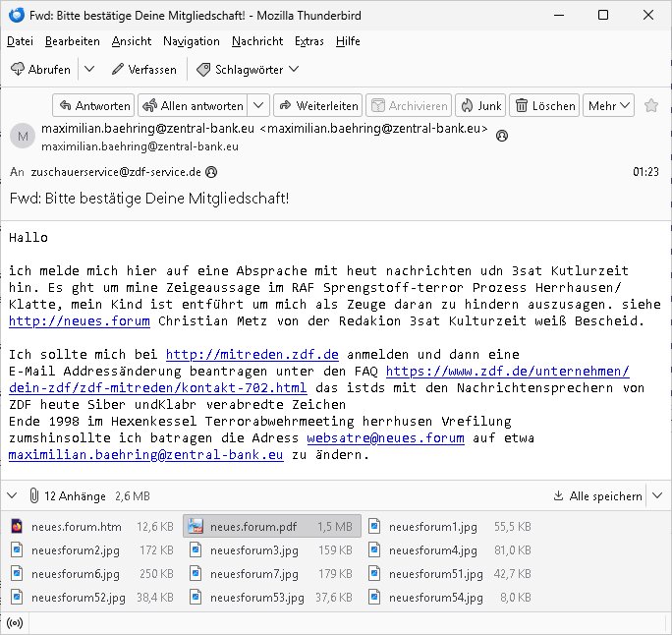The height and width of the screenshot is (635, 672).
Task: Click the 12 Anhänge label
Action: (75, 496)
